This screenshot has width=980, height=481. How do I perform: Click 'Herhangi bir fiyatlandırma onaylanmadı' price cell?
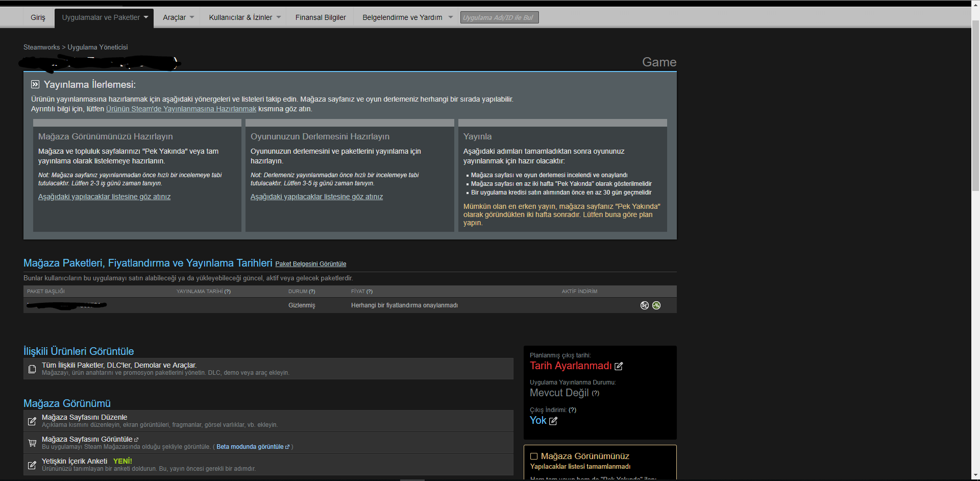404,305
